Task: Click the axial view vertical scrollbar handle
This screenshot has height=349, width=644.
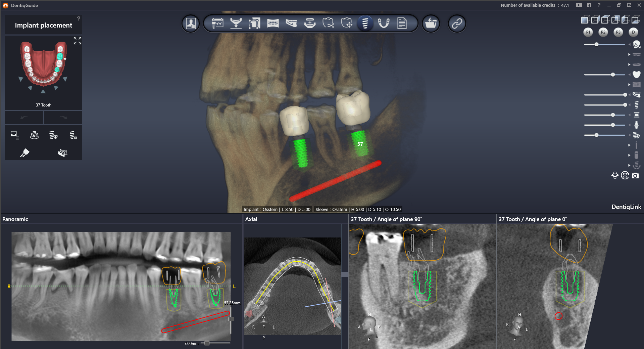Action: 345,274
